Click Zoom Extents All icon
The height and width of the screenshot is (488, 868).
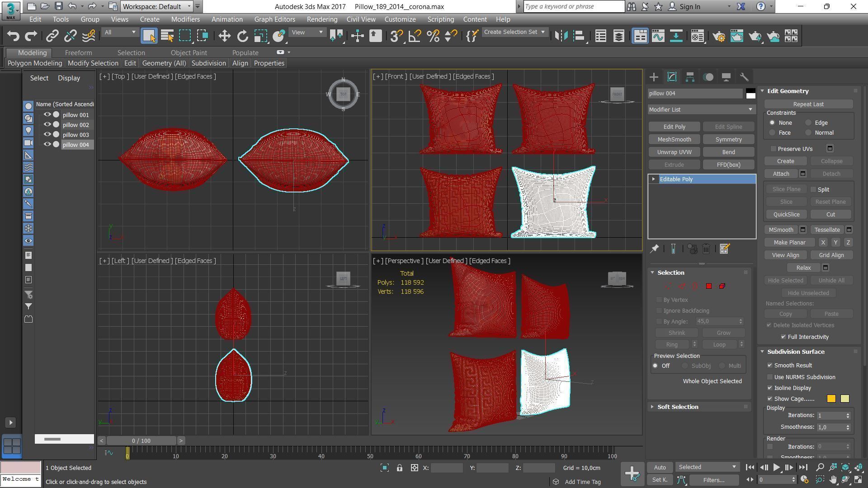click(x=859, y=468)
